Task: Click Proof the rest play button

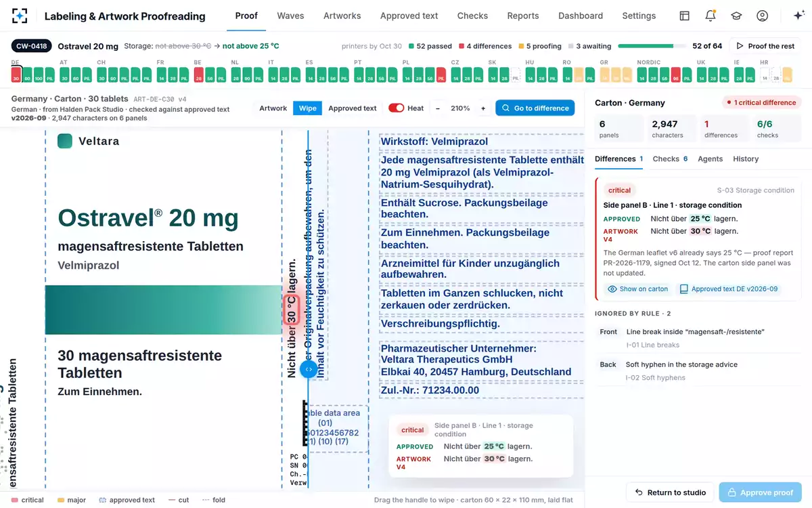Action: click(x=765, y=46)
